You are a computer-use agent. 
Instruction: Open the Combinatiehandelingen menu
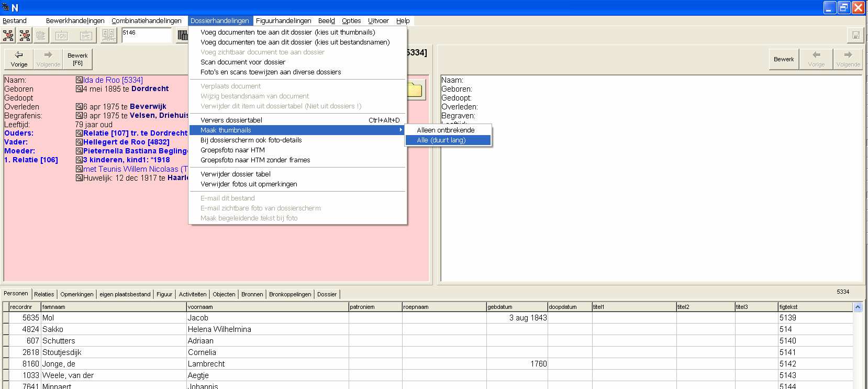(x=147, y=21)
